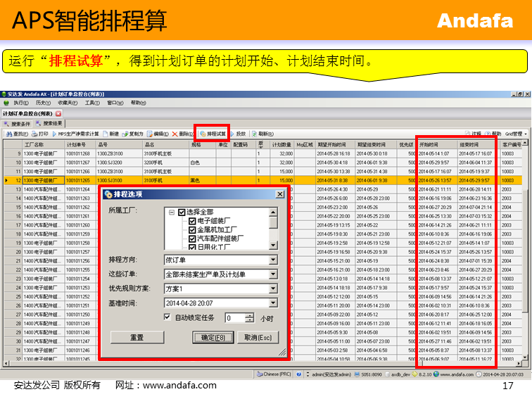Click the 确定(F8) button
The image size is (532, 399).
(213, 337)
